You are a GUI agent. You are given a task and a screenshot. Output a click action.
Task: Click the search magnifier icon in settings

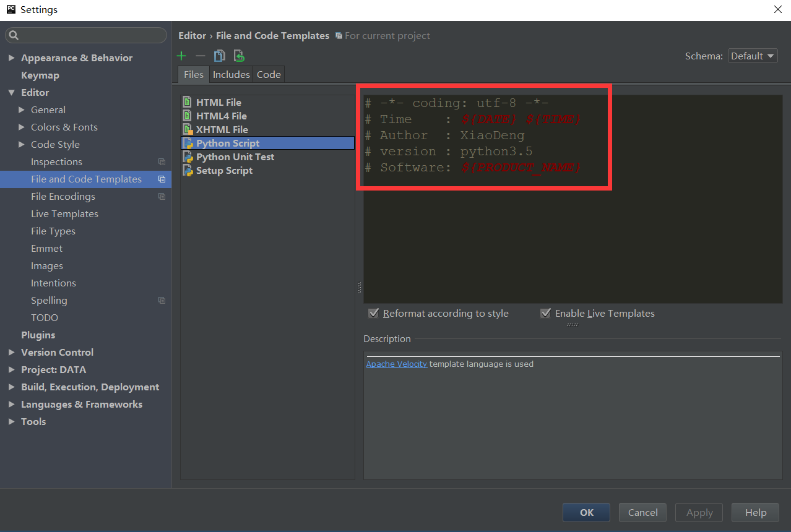[x=14, y=35]
